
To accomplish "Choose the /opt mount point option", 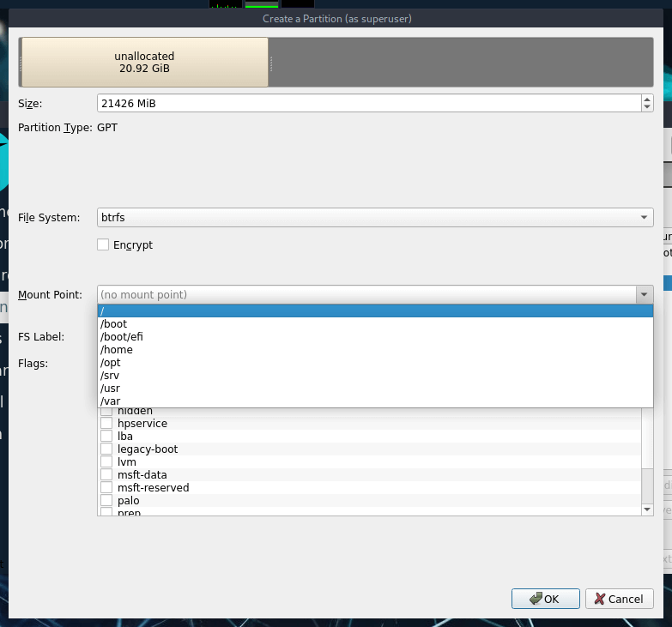I will click(x=375, y=363).
